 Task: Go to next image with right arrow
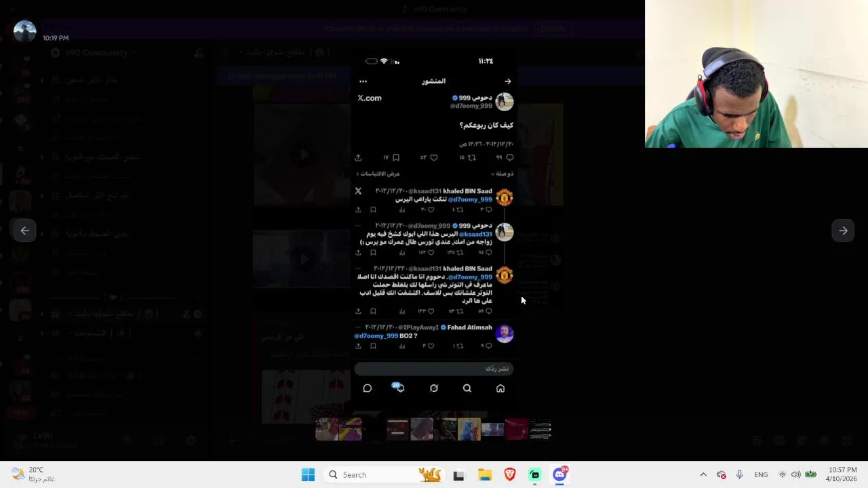(x=843, y=230)
